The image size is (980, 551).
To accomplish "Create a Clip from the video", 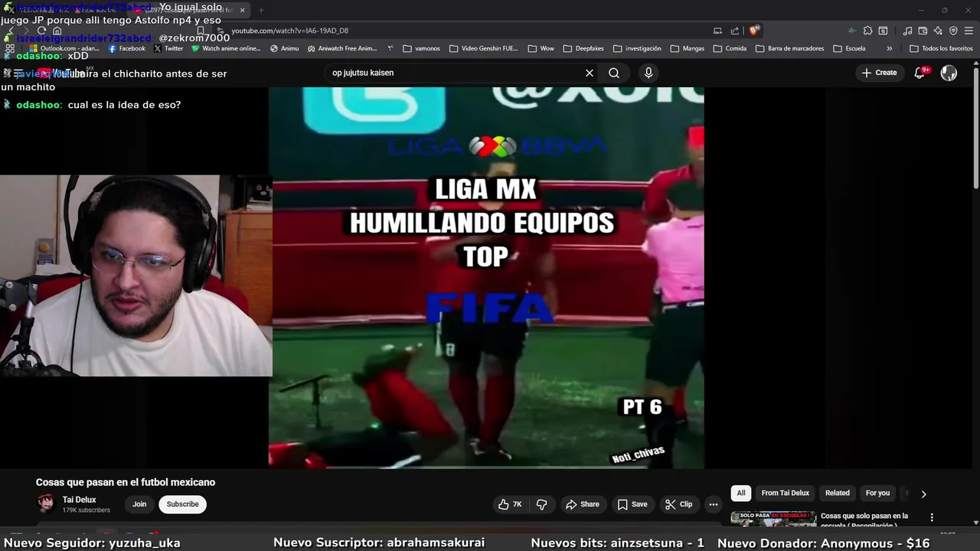I will coord(678,504).
